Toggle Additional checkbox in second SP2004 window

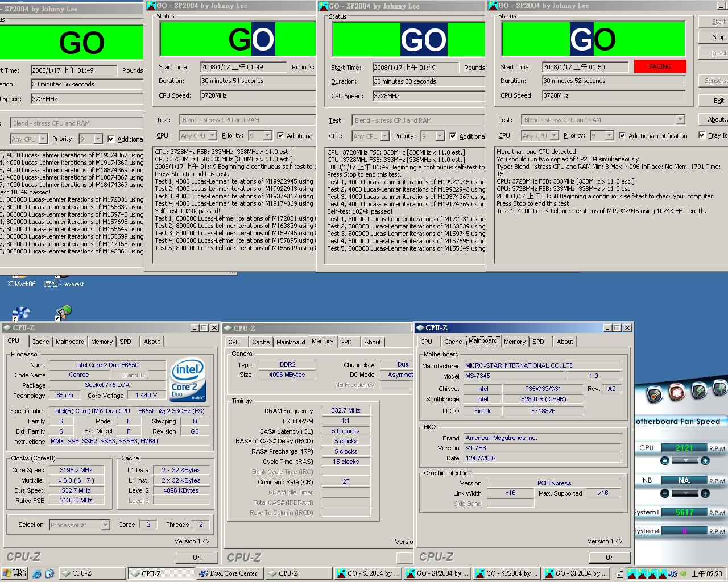(x=280, y=136)
